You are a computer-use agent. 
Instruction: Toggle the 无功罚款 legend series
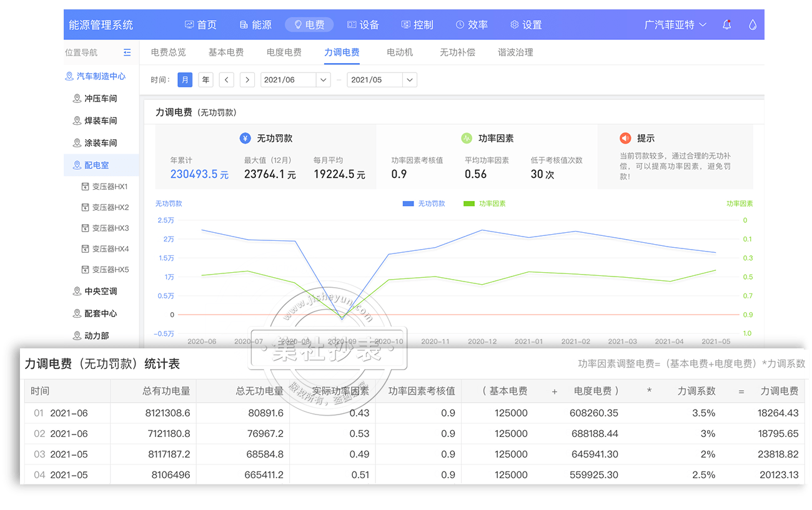pyautogui.click(x=423, y=204)
